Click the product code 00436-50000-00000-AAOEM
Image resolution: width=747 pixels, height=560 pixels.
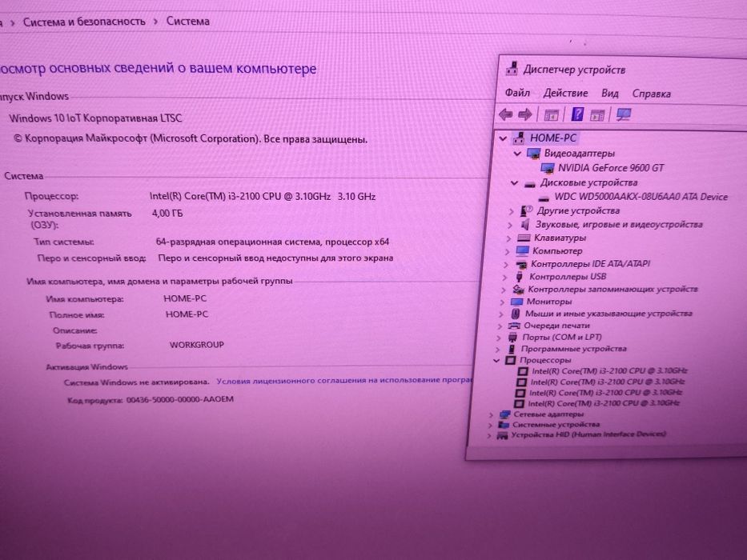(179, 399)
